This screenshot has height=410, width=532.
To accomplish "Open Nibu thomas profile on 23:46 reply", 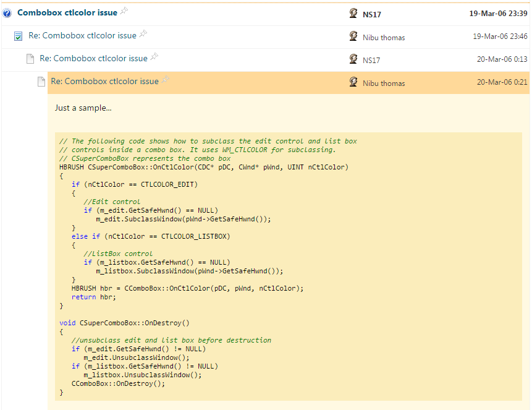I will pyautogui.click(x=384, y=37).
